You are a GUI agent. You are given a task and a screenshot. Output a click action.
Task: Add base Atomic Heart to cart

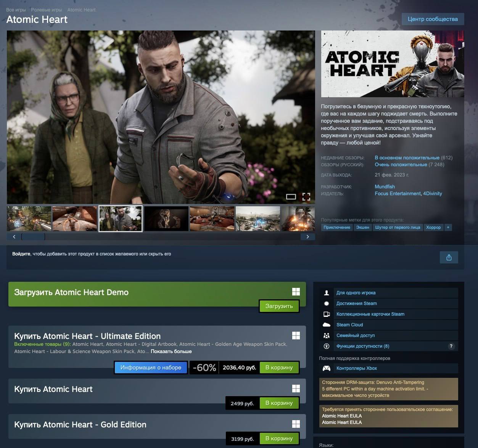click(x=279, y=403)
